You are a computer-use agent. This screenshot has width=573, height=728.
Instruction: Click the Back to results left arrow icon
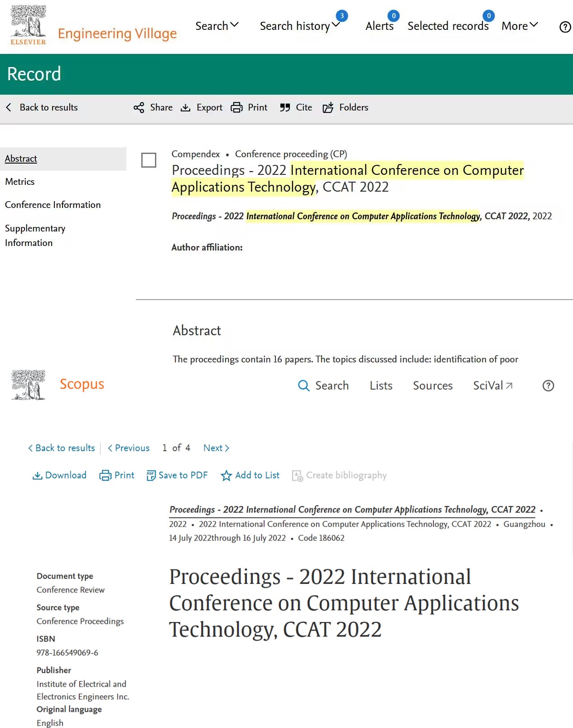[x=9, y=107]
